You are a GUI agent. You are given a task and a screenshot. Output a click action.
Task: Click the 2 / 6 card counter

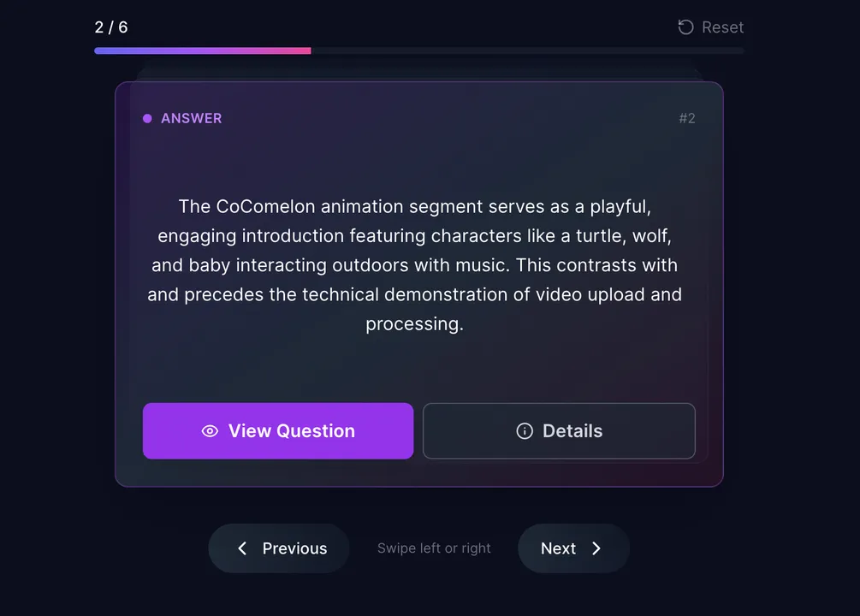pos(111,27)
